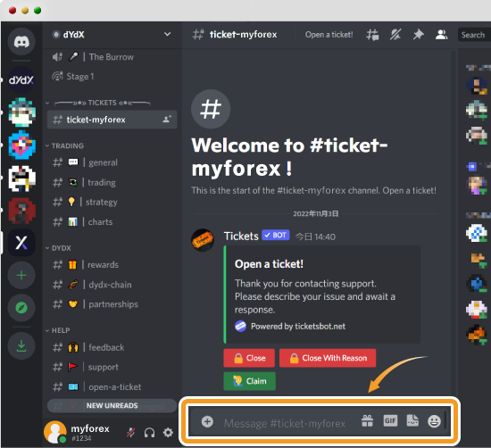Click the red Close ticket button
Viewport: 491px width, 448px height.
[249, 358]
